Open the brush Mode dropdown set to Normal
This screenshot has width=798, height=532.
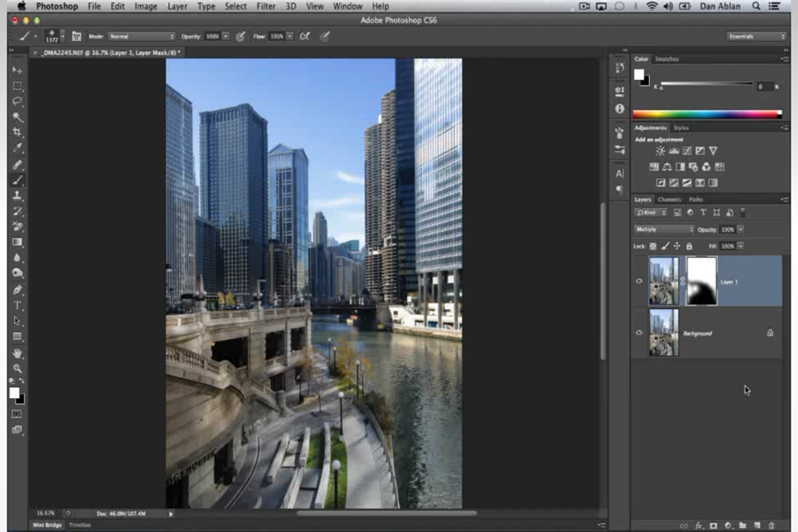pos(141,37)
